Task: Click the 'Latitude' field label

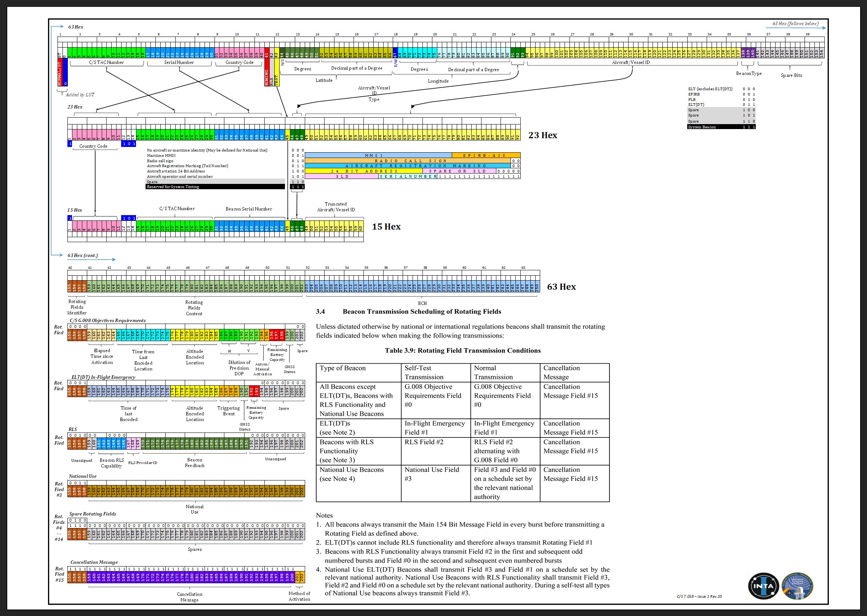Action: (324, 80)
